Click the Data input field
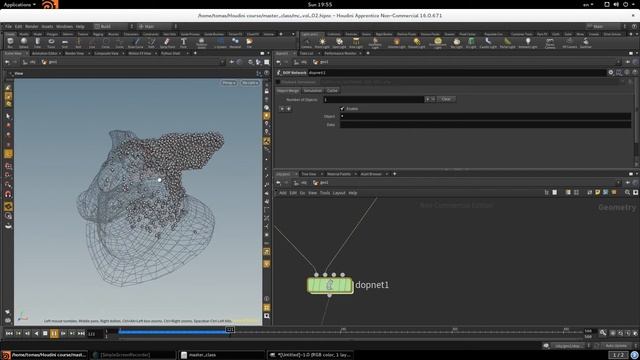Image resolution: width=640 pixels, height=360 pixels. [x=486, y=124]
